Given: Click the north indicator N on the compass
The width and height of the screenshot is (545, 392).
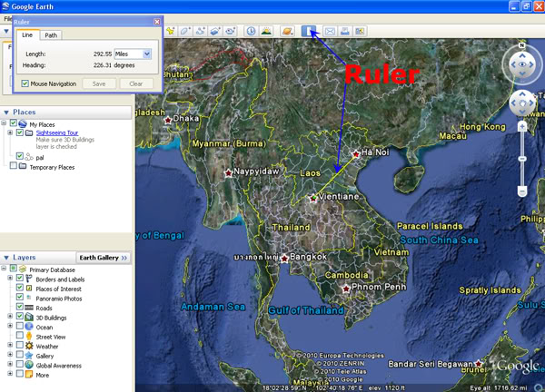Looking at the screenshot, I should pos(521,45).
